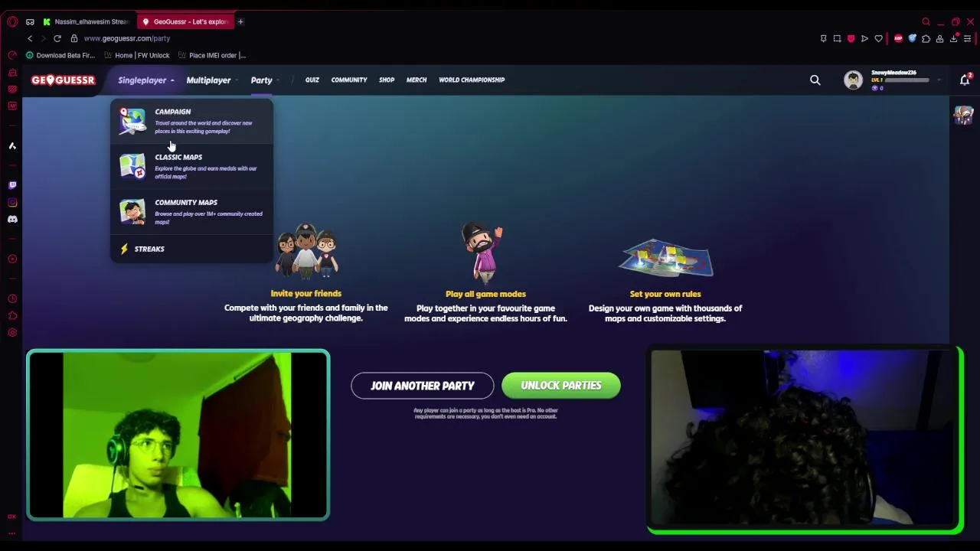Open Place IMEI order bookmark
This screenshot has width=980, height=551.
pyautogui.click(x=212, y=55)
